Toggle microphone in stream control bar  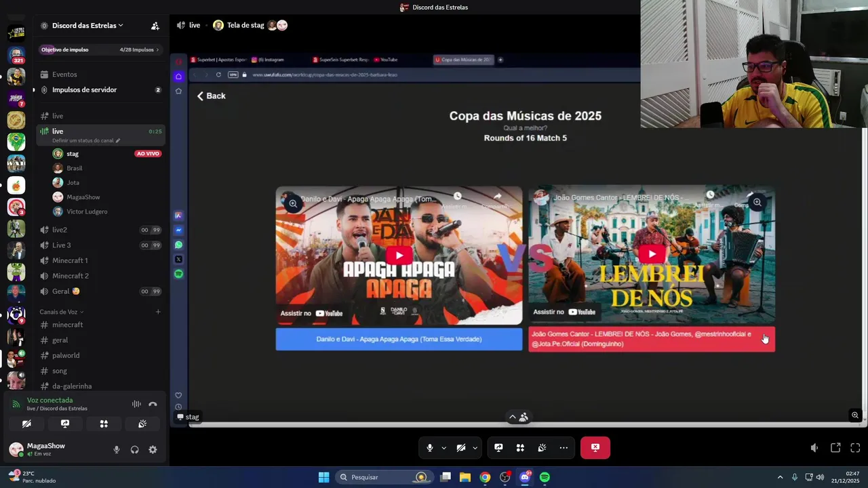[430, 447]
